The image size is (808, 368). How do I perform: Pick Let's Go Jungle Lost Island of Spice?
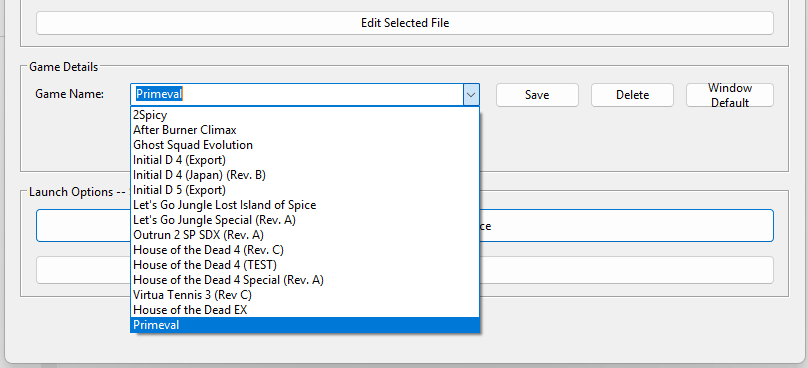305,205
